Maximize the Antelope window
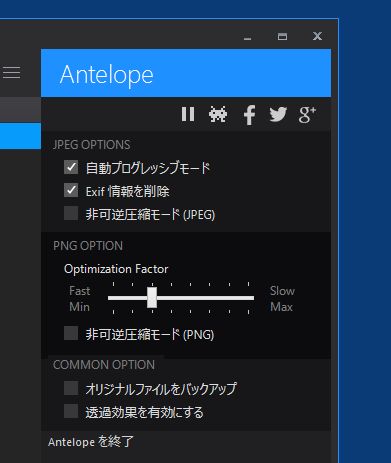391x463 pixels. pyautogui.click(x=282, y=36)
